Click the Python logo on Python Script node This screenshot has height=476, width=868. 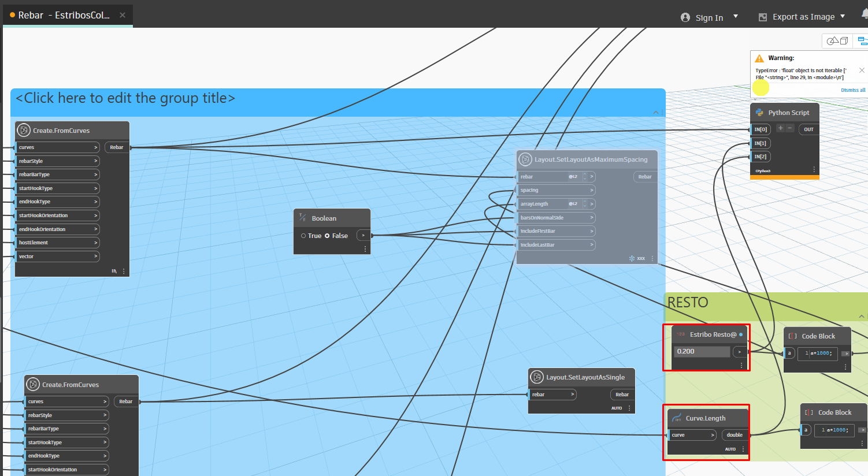760,112
